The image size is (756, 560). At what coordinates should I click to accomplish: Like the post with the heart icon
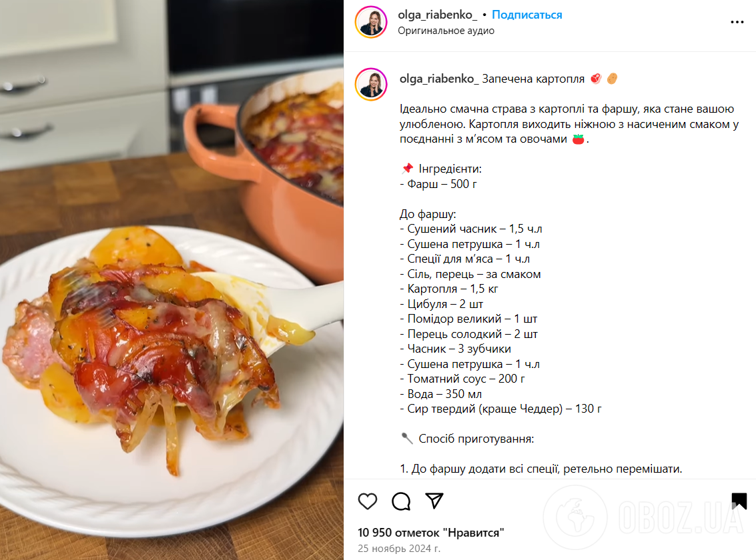tap(368, 501)
